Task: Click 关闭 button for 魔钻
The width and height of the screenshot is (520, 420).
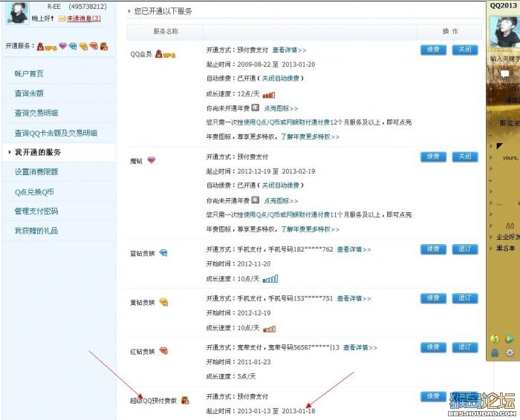Action: point(465,157)
